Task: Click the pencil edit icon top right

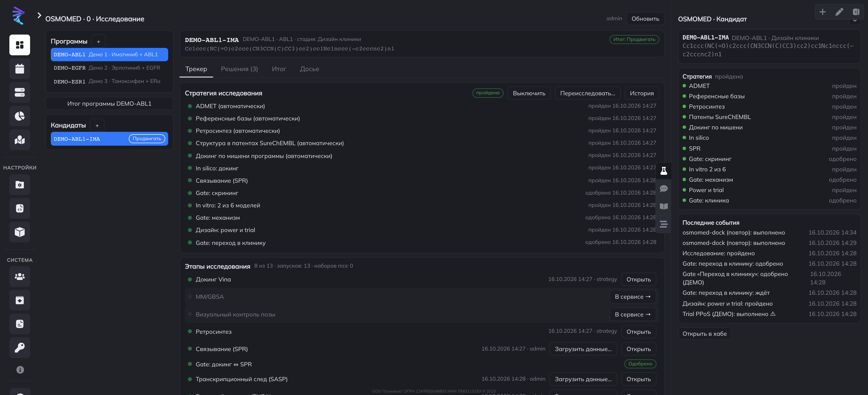Action: tap(839, 12)
